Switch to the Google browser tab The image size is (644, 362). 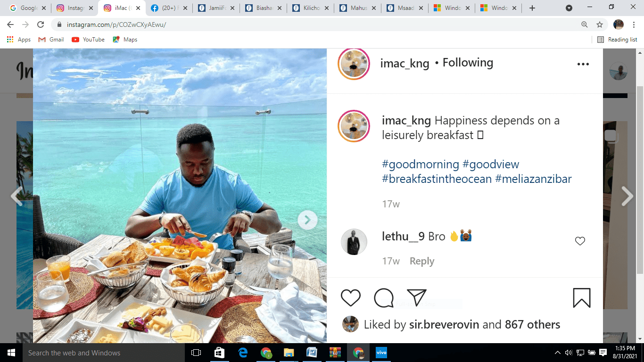pos(26,8)
